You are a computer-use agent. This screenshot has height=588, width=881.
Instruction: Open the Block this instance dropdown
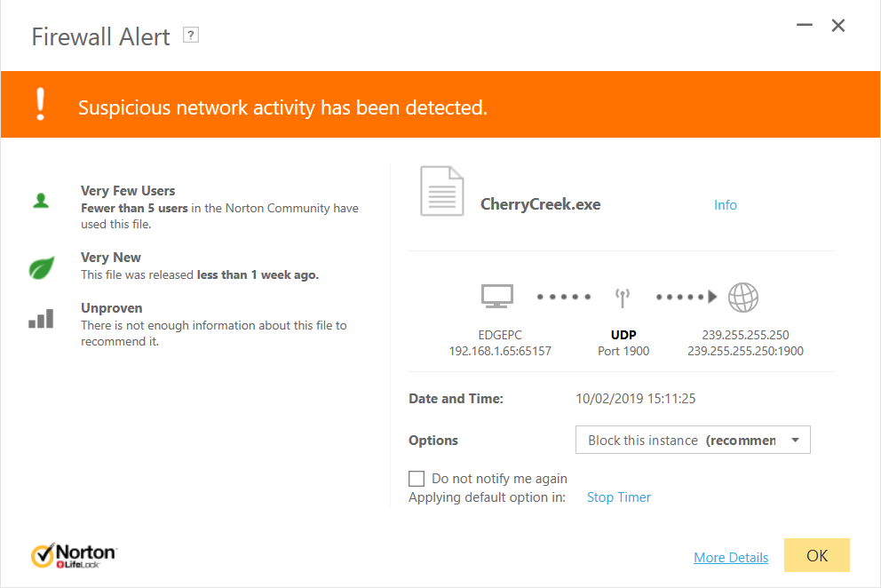pyautogui.click(x=693, y=441)
